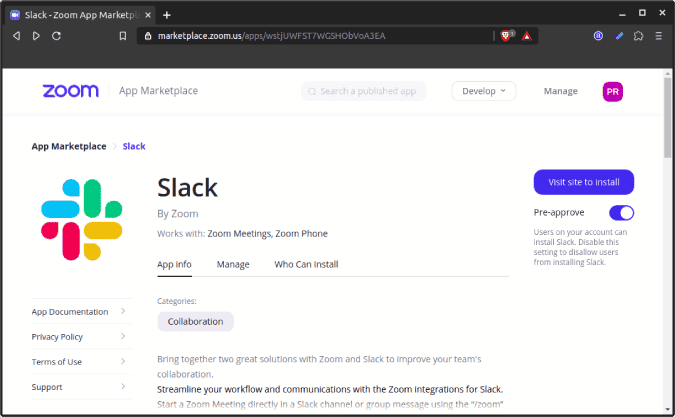Click the Search a published app field

pos(364,91)
